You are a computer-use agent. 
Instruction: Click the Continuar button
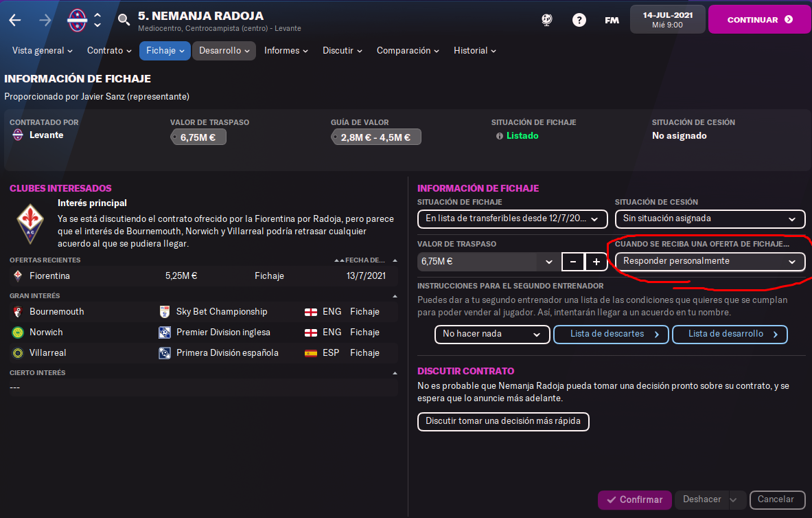(x=759, y=20)
